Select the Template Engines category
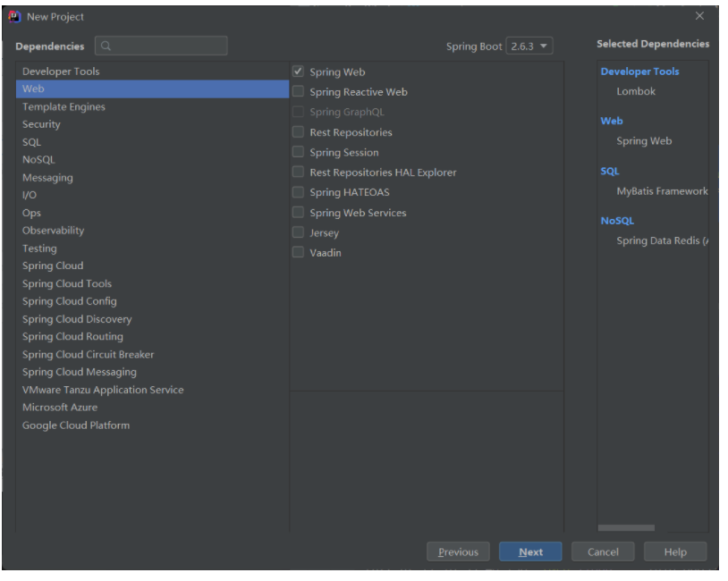 (63, 107)
